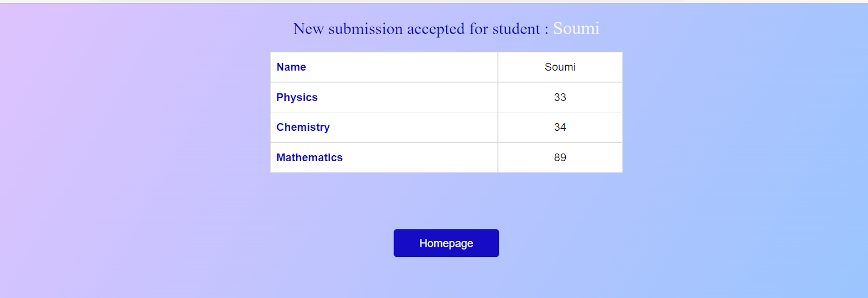Select the Chemistry score 34
This screenshot has width=868, height=298.
[x=560, y=128]
